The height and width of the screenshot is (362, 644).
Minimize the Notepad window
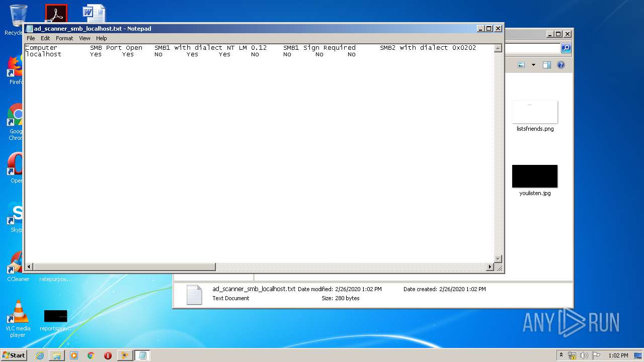[480, 29]
